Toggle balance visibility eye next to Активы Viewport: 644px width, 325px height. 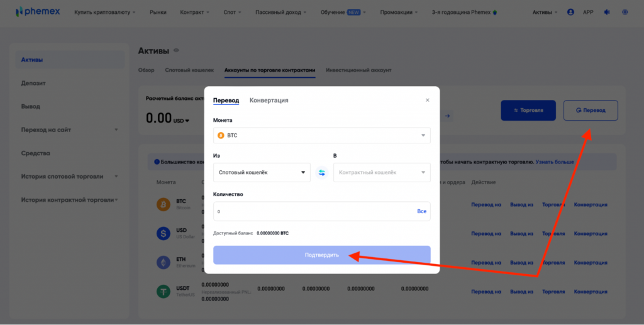176,50
